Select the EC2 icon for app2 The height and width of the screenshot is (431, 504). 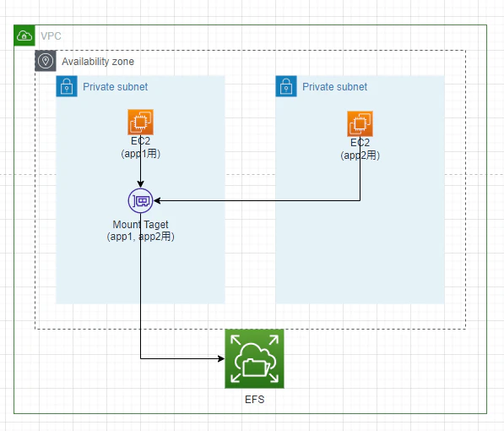click(x=360, y=124)
